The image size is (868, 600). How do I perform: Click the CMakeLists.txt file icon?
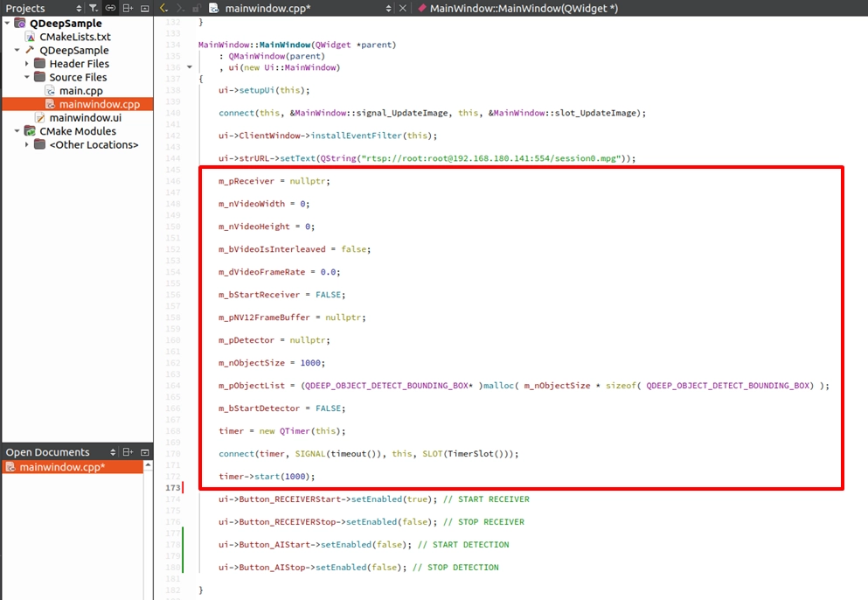(30, 37)
